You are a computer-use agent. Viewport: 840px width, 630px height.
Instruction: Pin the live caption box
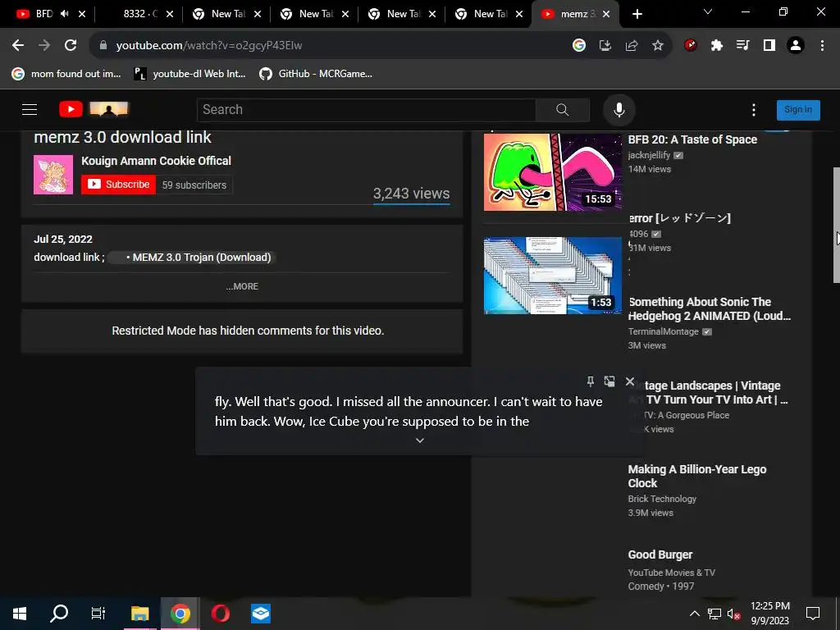(590, 381)
